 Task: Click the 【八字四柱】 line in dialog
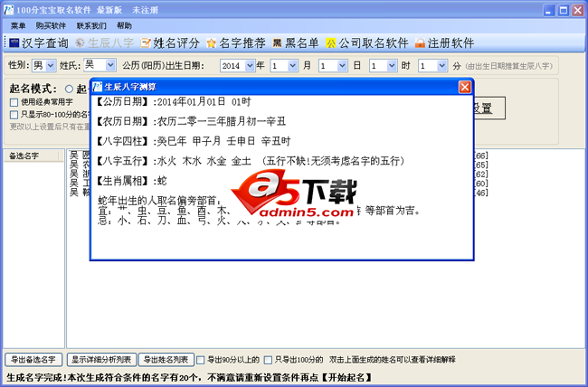pyautogui.click(x=193, y=141)
